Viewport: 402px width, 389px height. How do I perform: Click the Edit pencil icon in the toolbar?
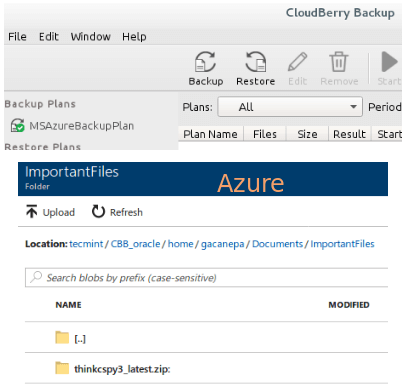coord(297,62)
